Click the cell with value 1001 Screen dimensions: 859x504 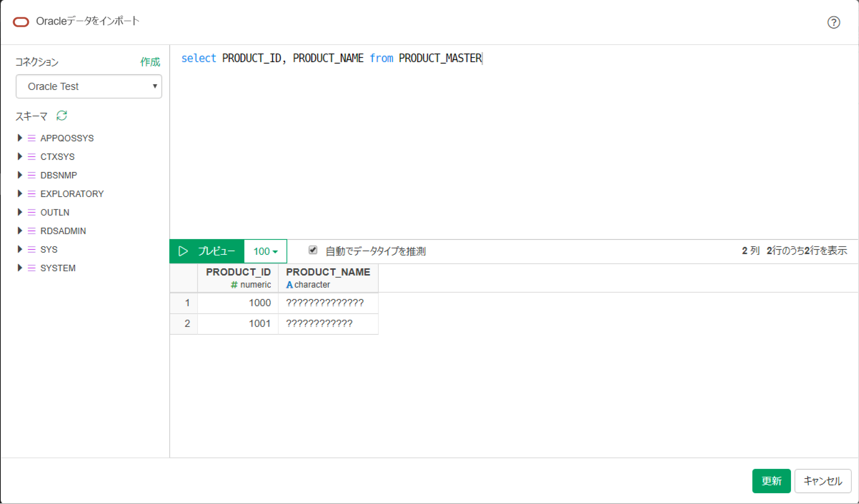tap(238, 324)
